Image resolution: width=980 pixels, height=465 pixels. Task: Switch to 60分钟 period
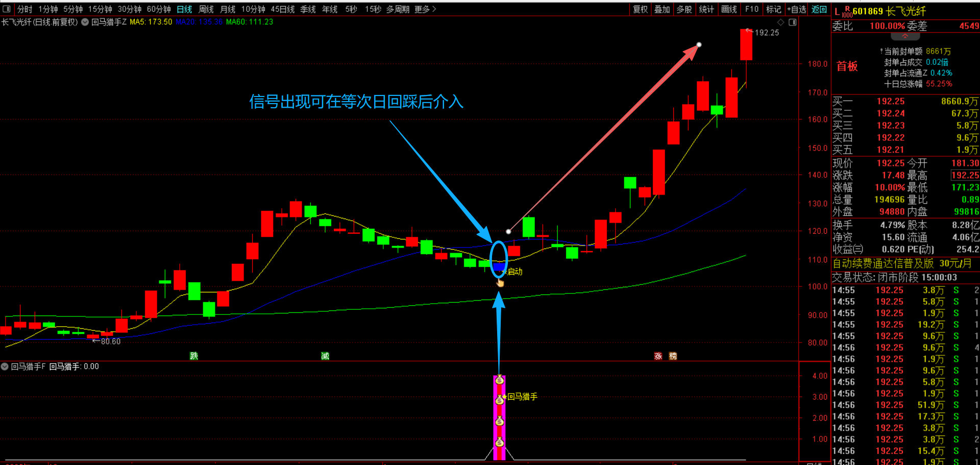[x=159, y=9]
